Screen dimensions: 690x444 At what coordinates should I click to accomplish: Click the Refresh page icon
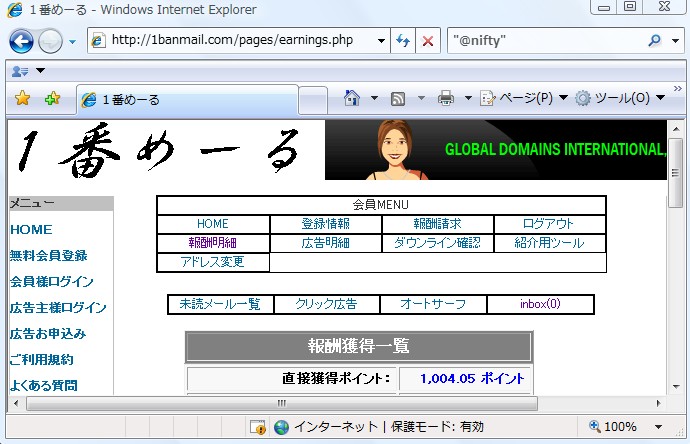pyautogui.click(x=403, y=40)
